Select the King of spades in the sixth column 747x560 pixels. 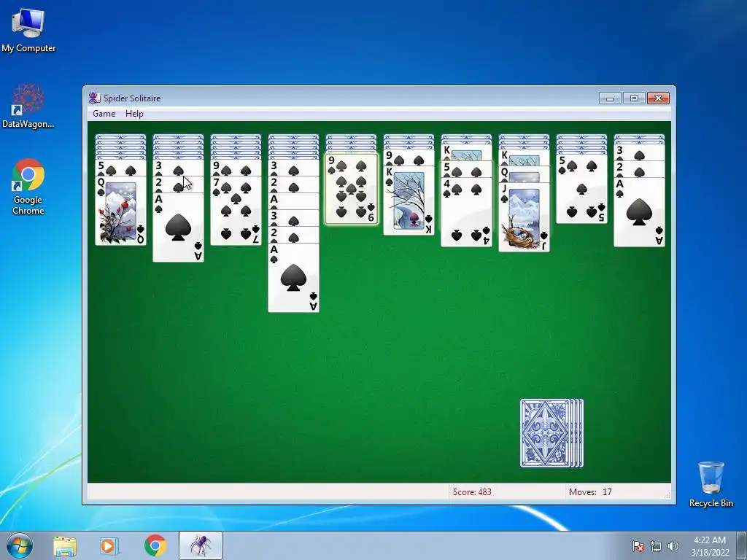tap(409, 201)
